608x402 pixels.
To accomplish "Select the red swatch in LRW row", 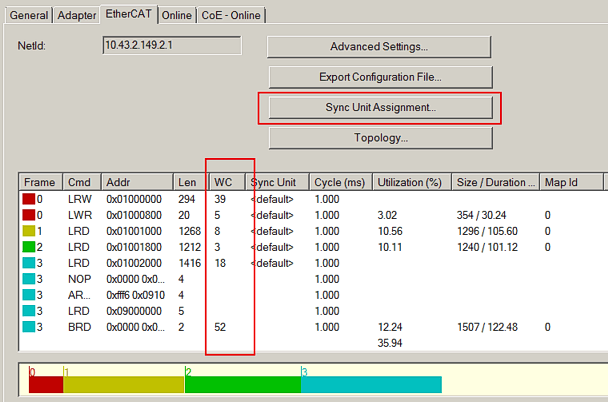I will [28, 199].
